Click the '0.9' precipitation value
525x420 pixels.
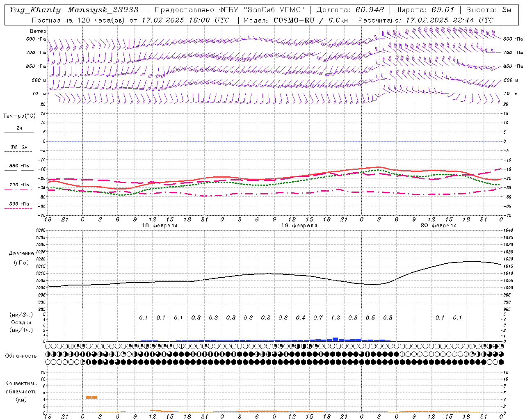coord(353,317)
